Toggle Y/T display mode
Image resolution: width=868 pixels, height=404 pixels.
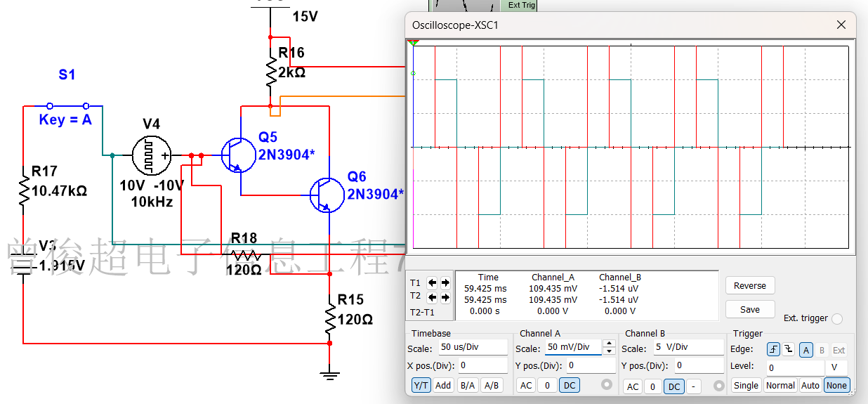click(x=421, y=385)
